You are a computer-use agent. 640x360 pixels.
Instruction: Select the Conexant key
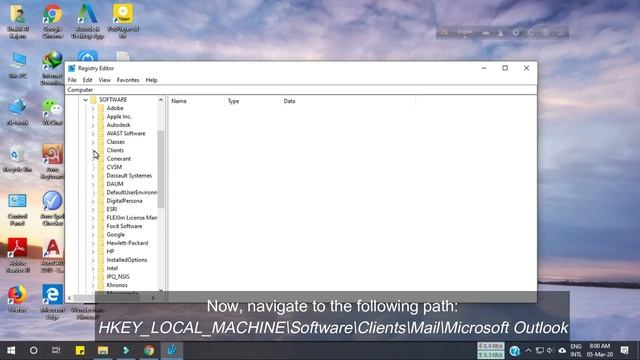119,159
